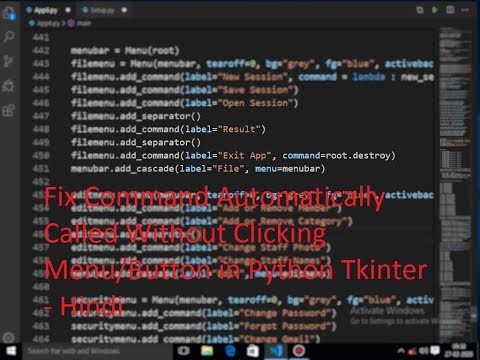Click the Visual Studio Code taskbar icon
Image resolution: width=480 pixels, height=360 pixels.
[x=276, y=351]
